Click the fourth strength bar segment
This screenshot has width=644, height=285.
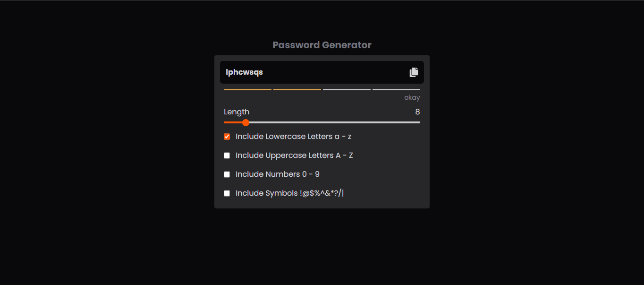pos(396,89)
